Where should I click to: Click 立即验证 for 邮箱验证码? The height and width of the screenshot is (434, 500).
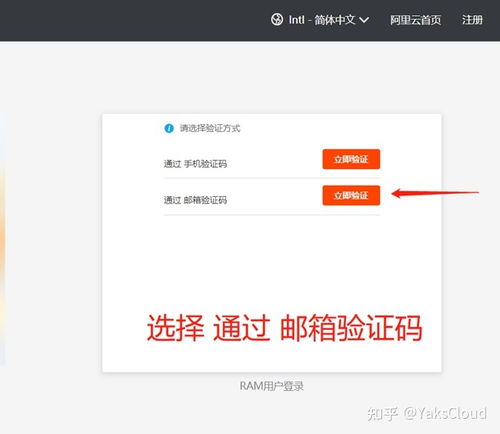coord(351,195)
